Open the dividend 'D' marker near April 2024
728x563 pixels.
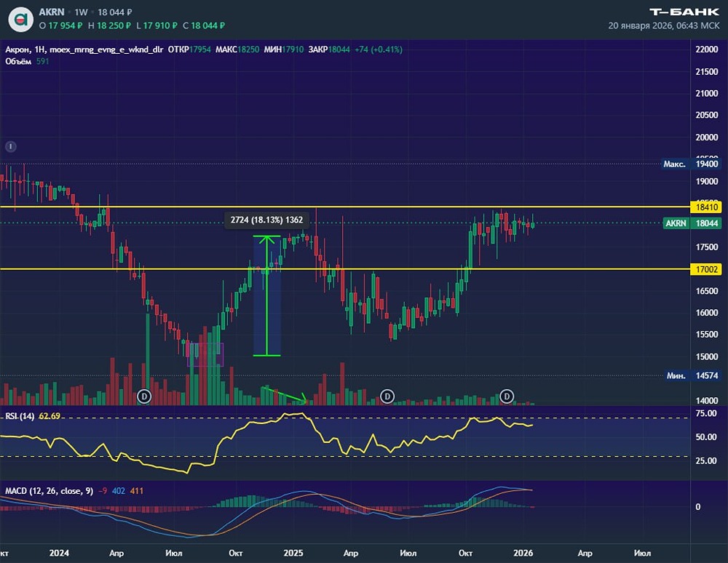[144, 396]
